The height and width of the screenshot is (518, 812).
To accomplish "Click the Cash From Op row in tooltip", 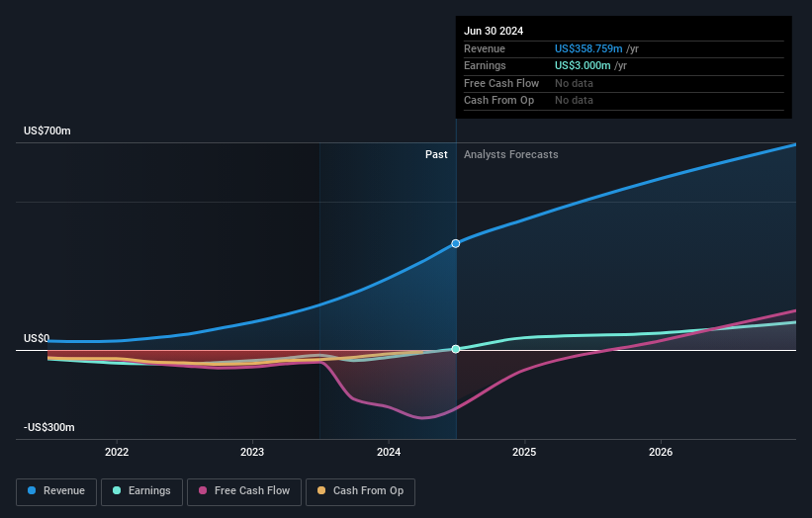I will [623, 101].
